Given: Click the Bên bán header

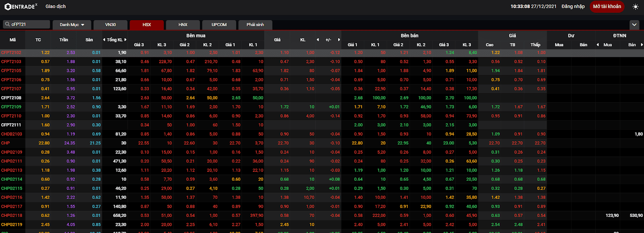Looking at the screenshot, I should [x=409, y=35].
